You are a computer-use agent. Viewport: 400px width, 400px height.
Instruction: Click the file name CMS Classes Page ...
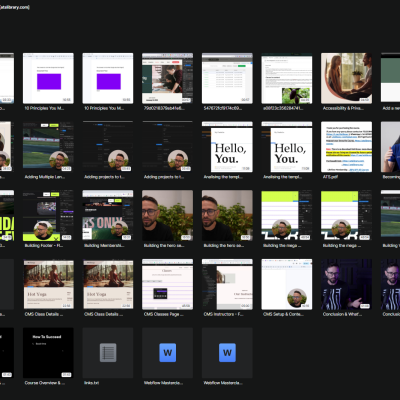pos(163,314)
